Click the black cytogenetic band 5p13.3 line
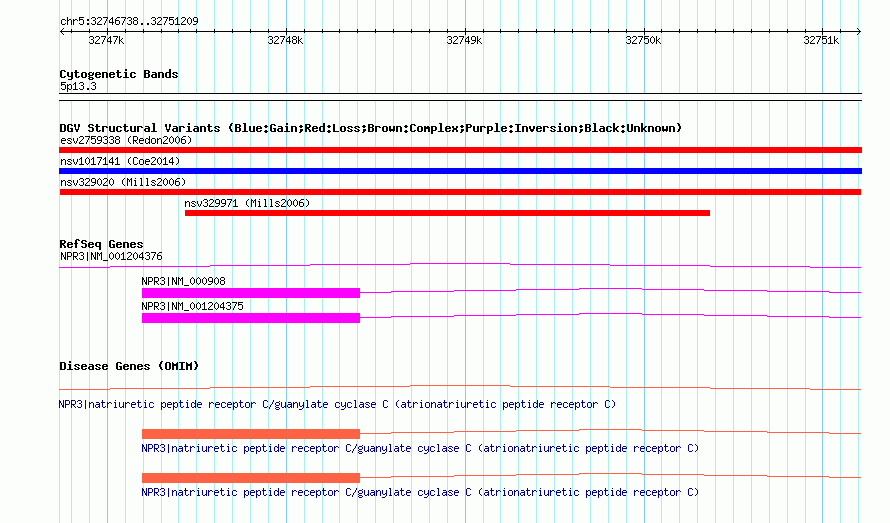Image resolution: width=890 pixels, height=523 pixels. (460, 97)
